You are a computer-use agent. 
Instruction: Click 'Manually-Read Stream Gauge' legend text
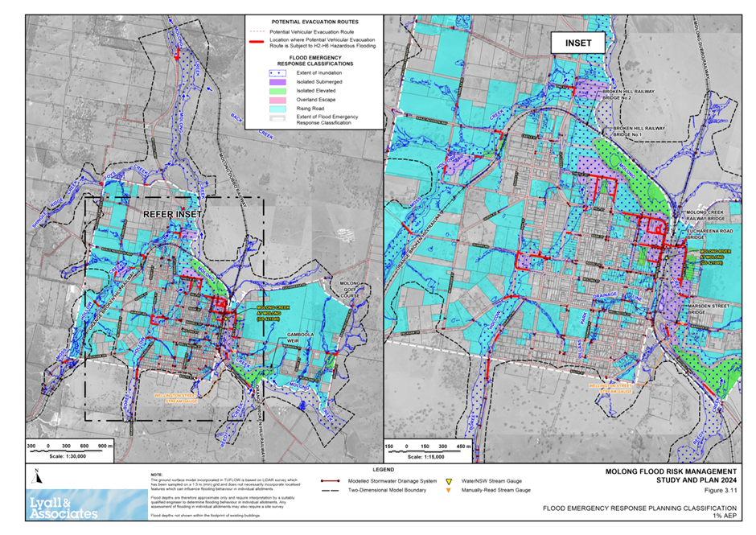click(495, 490)
